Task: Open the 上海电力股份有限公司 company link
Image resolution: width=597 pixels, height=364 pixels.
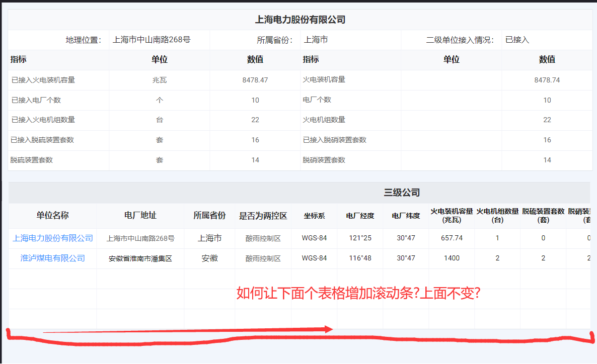Action: (x=52, y=238)
